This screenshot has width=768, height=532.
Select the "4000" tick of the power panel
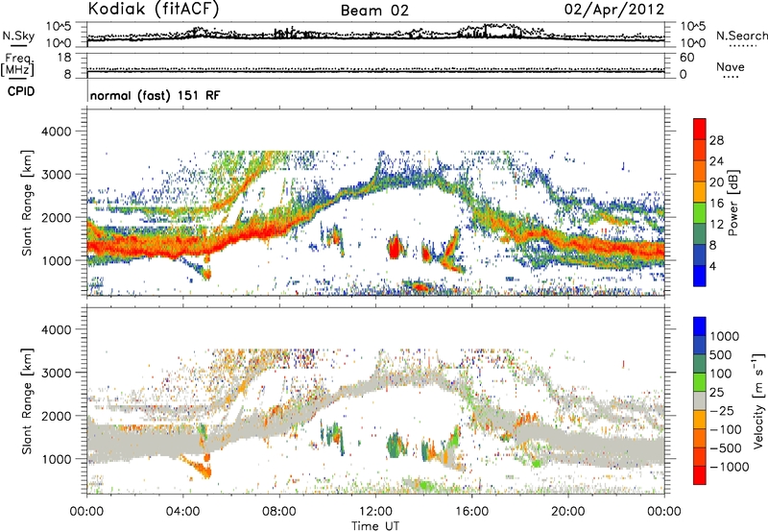55,132
